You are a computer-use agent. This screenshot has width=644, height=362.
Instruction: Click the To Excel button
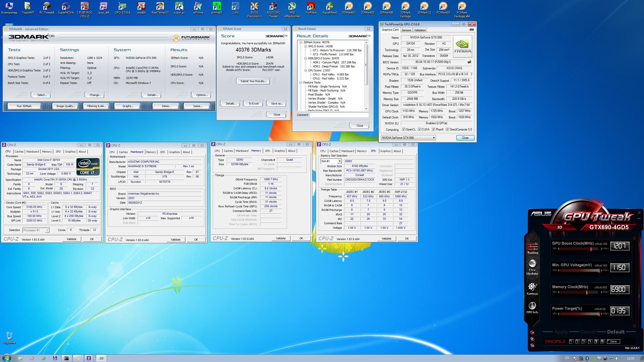tap(253, 104)
